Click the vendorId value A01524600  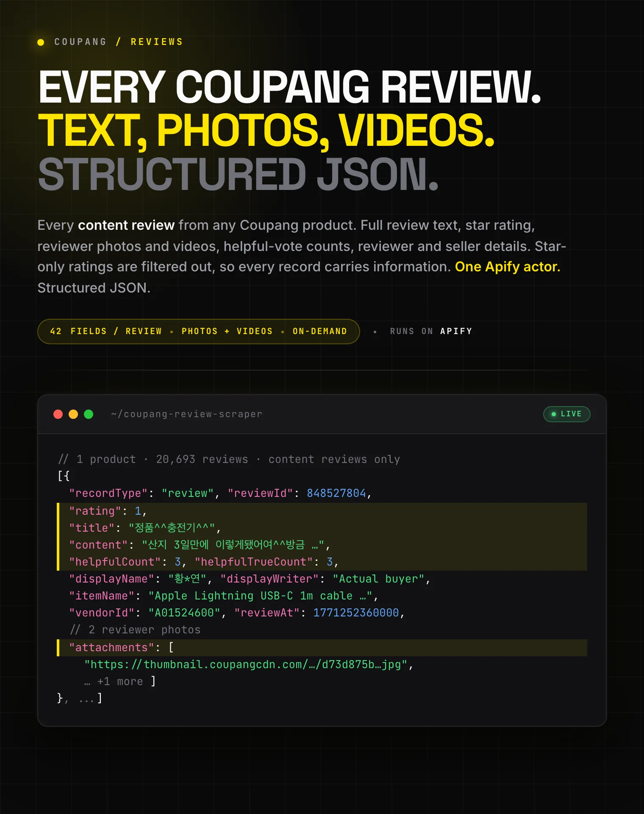(x=184, y=613)
